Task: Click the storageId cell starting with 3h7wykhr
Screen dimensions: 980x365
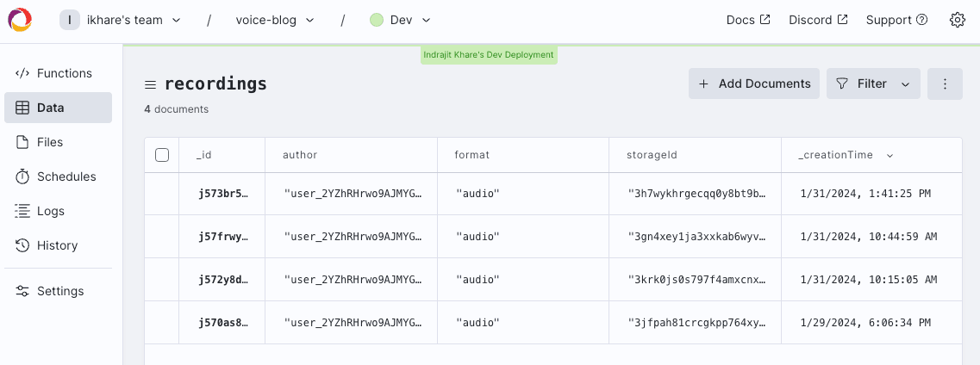Action: click(696, 194)
